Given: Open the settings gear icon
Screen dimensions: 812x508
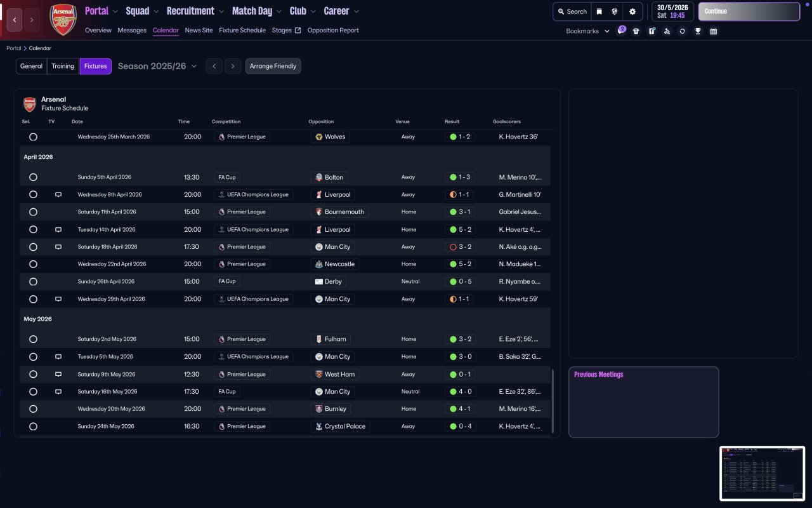Looking at the screenshot, I should click(632, 11).
